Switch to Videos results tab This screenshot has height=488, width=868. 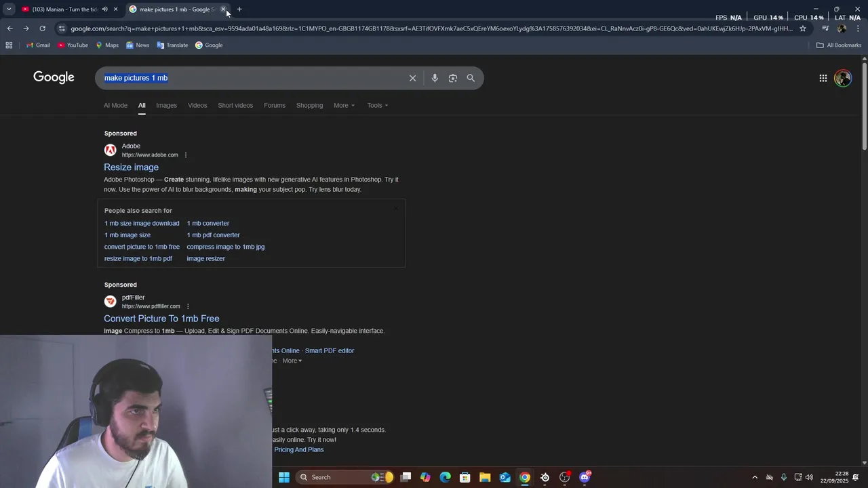tap(197, 105)
